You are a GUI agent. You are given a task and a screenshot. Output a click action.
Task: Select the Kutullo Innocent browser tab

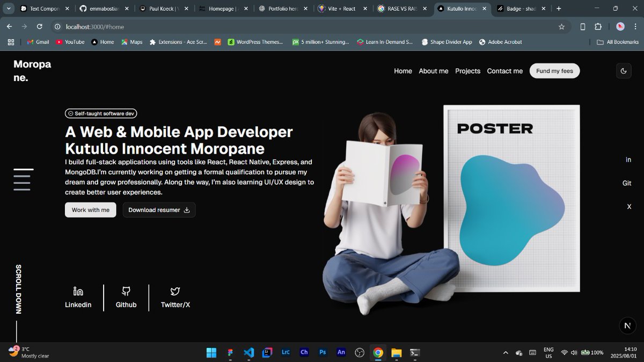462,9
